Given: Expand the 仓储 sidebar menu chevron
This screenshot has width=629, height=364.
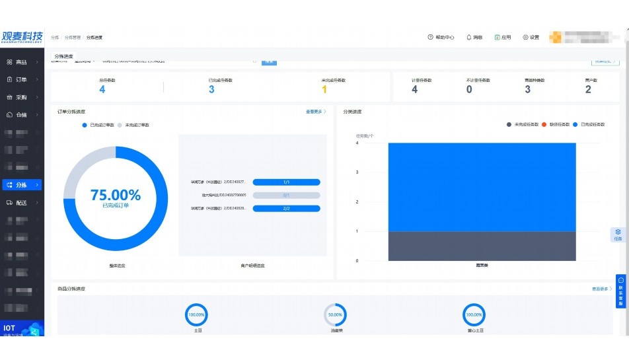Looking at the screenshot, I should point(37,115).
